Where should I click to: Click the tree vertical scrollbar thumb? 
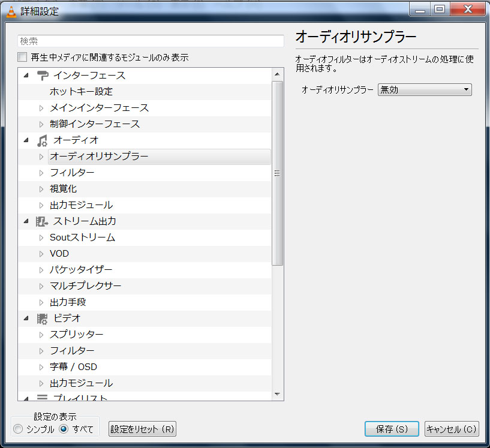277,173
